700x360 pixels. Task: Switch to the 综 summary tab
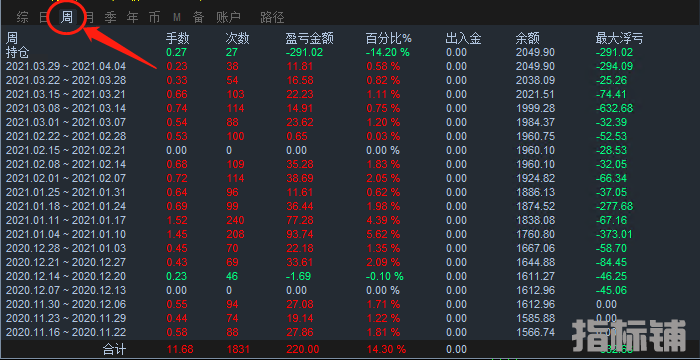[x=22, y=17]
